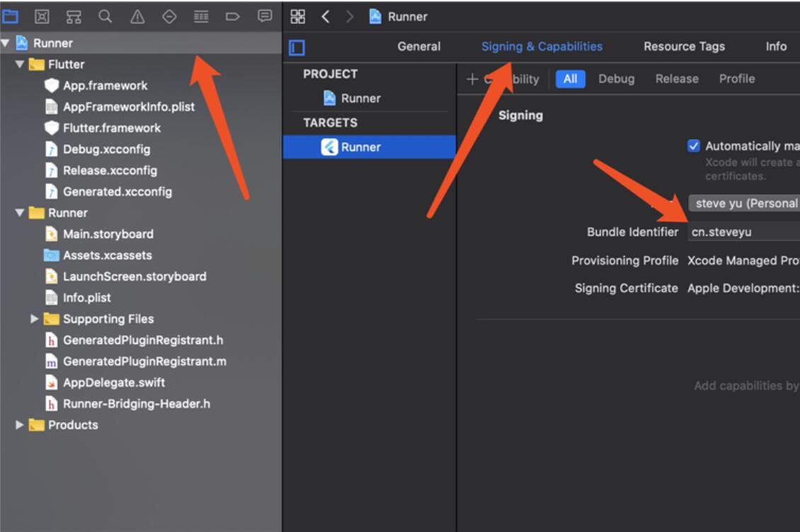Image resolution: width=800 pixels, height=532 pixels.
Task: Open LaunchScreen.storyboard
Action: 135,277
